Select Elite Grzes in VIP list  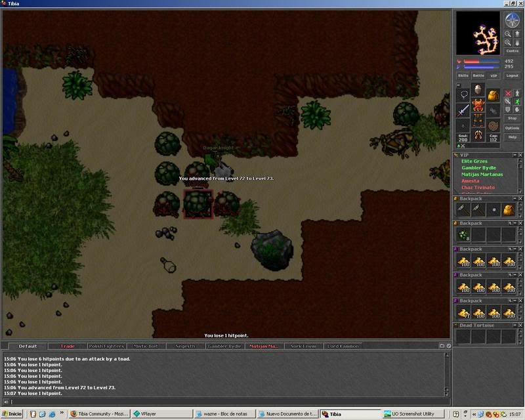474,161
